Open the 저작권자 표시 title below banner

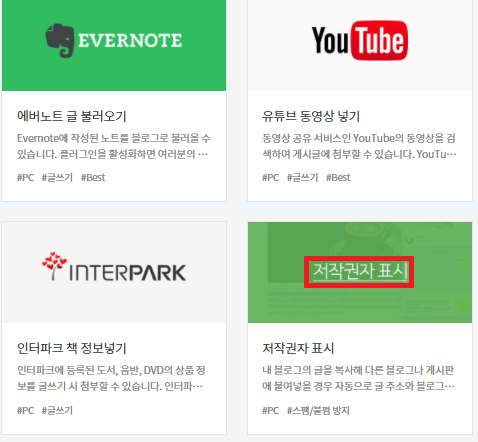298,348
